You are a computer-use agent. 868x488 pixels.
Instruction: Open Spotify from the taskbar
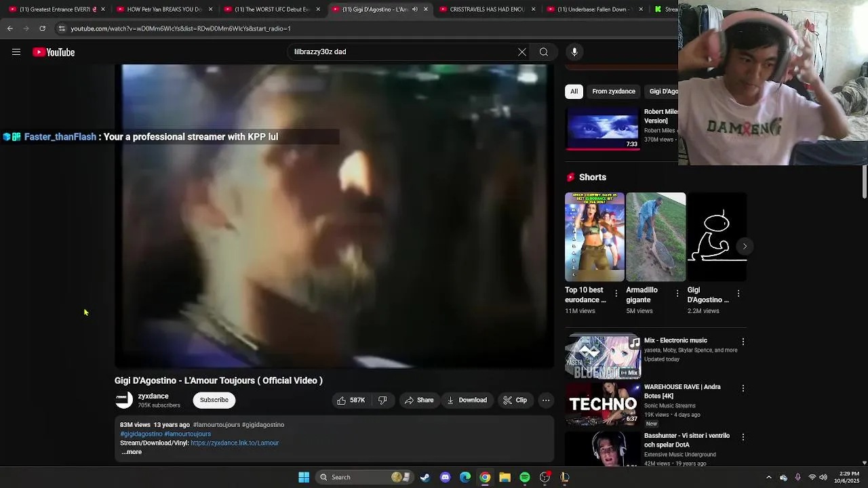tap(525, 477)
